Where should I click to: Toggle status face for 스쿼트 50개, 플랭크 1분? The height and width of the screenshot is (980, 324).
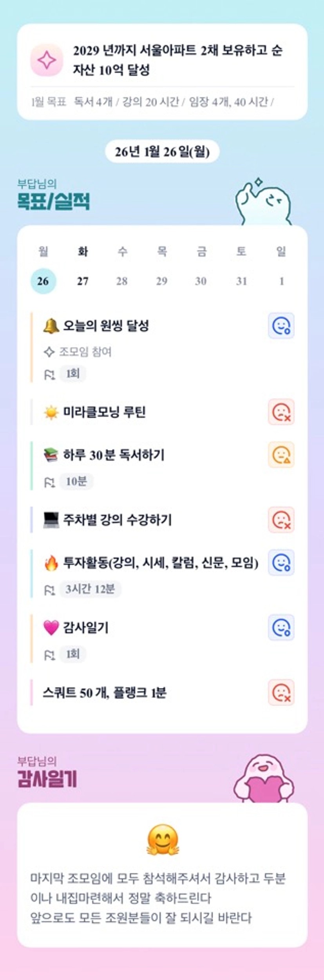pos(281,693)
